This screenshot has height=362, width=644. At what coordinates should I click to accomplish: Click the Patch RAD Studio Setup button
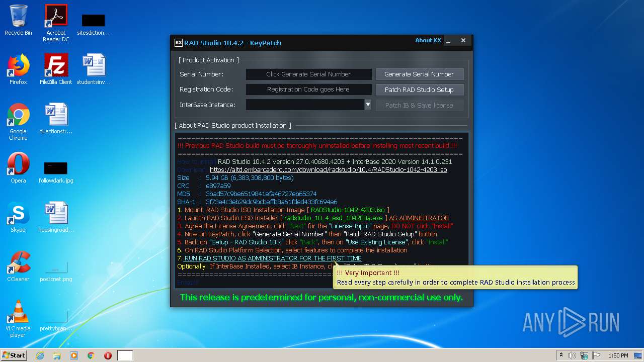pyautogui.click(x=419, y=89)
